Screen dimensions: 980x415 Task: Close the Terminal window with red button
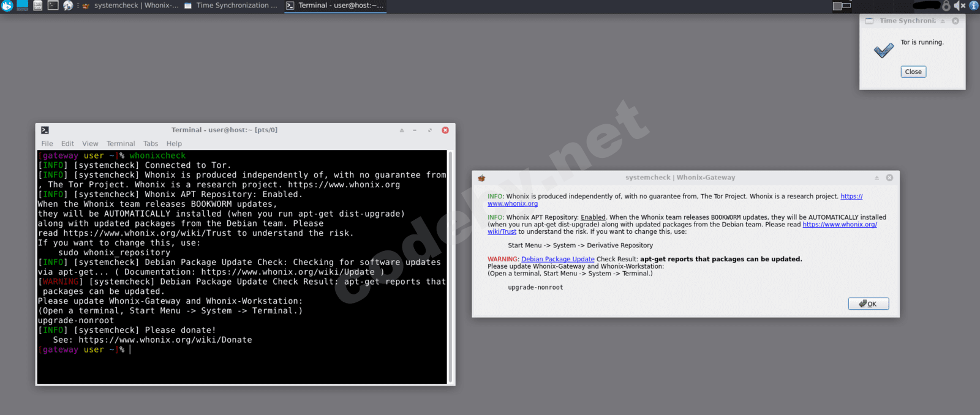(x=445, y=130)
